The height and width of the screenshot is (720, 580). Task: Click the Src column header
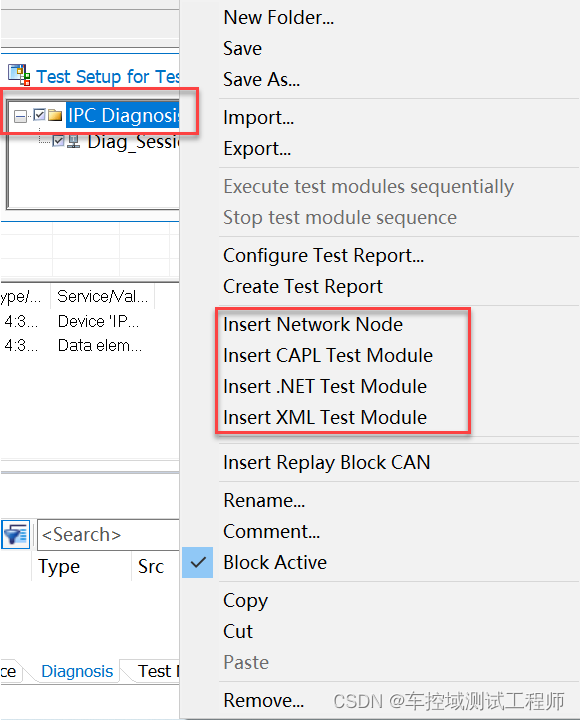coord(151,567)
